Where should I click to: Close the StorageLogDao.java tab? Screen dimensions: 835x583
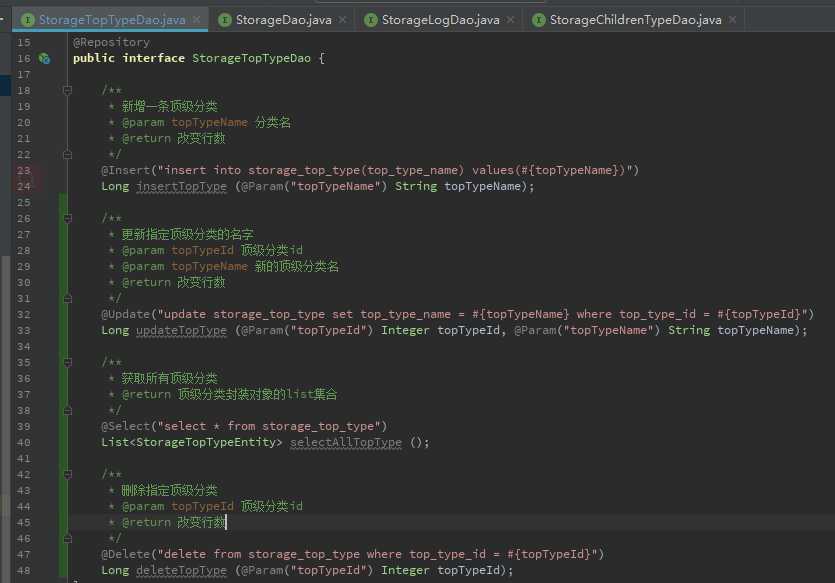point(511,20)
